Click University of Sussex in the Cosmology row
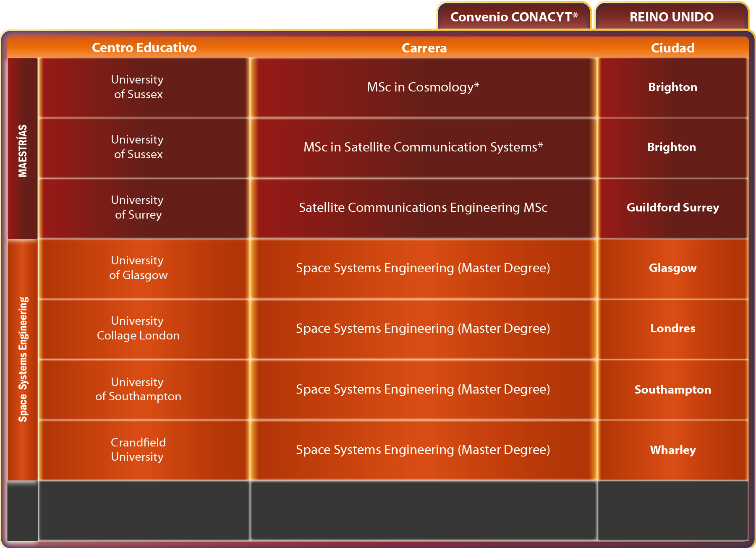Image resolution: width=756 pixels, height=548 pixels. point(144,87)
